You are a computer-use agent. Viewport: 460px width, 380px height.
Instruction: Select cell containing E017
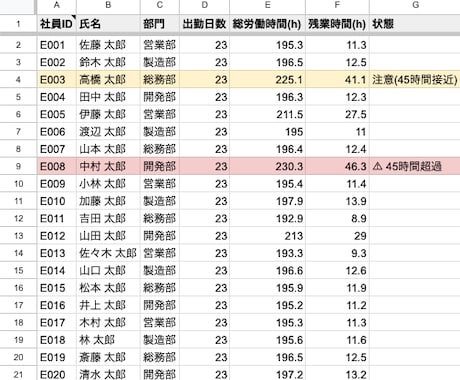[x=57, y=322]
